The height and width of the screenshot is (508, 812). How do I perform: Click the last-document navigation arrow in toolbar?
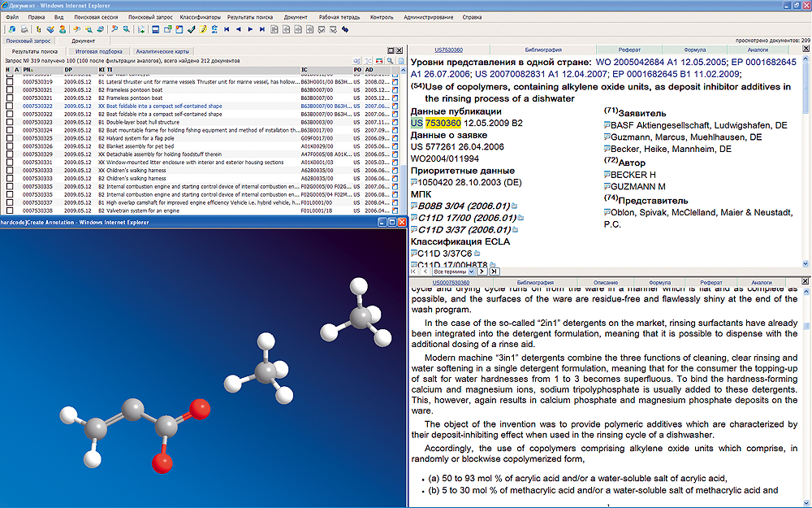click(261, 29)
